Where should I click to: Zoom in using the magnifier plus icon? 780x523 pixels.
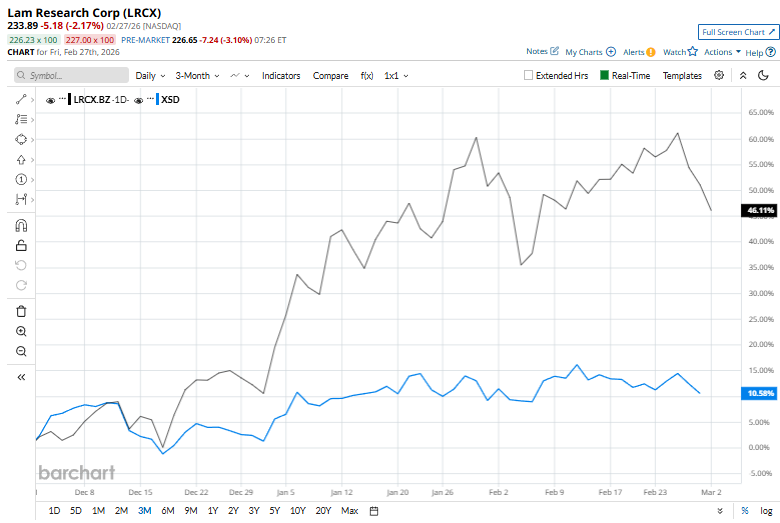tap(21, 331)
